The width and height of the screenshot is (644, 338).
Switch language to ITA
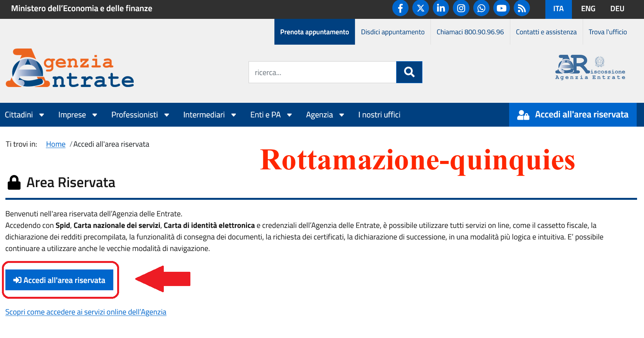(558, 9)
